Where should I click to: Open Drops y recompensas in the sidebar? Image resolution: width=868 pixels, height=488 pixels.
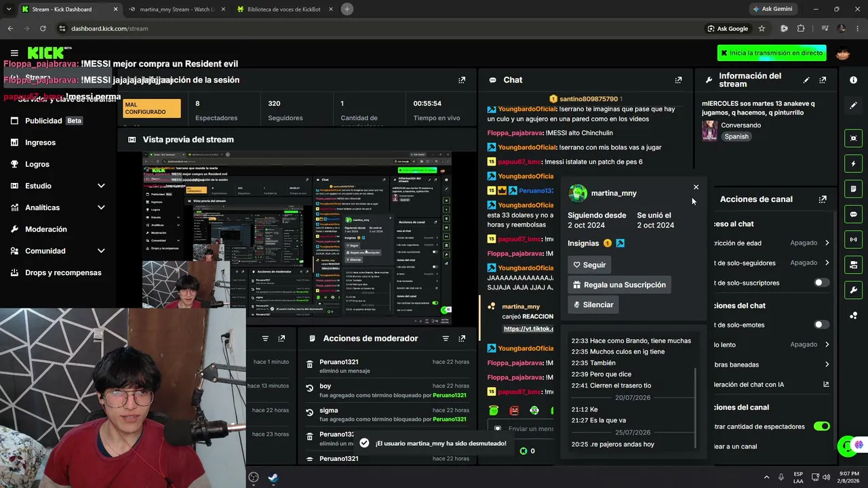click(x=63, y=272)
